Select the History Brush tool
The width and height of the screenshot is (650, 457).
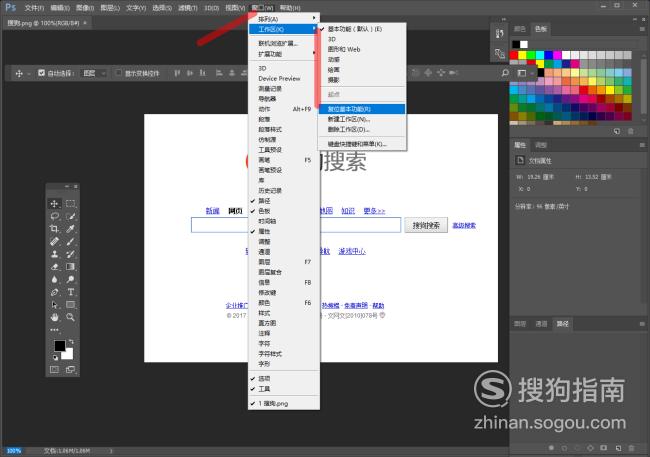pos(71,254)
